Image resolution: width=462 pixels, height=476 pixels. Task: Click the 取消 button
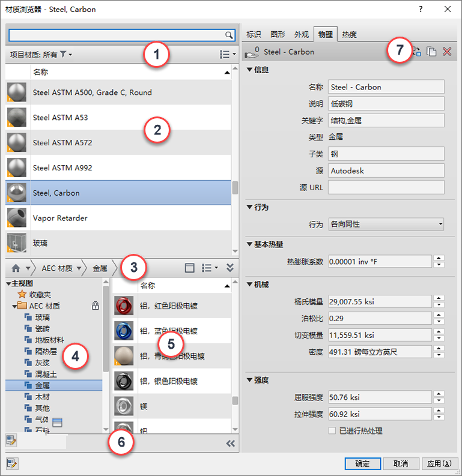point(401,463)
